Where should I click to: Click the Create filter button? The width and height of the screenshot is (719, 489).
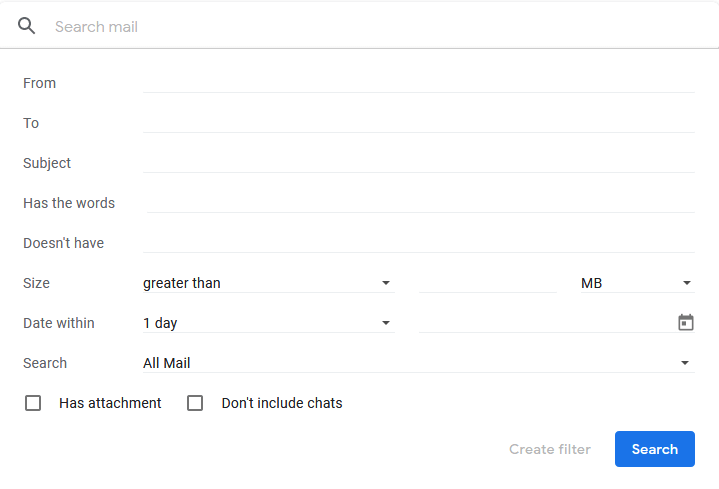tap(549, 449)
